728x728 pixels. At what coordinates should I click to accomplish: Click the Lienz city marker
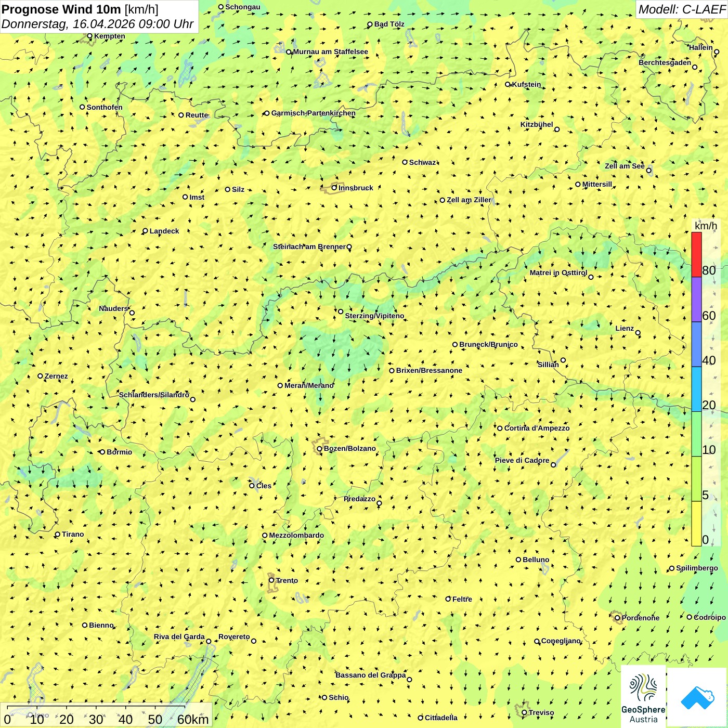click(638, 333)
